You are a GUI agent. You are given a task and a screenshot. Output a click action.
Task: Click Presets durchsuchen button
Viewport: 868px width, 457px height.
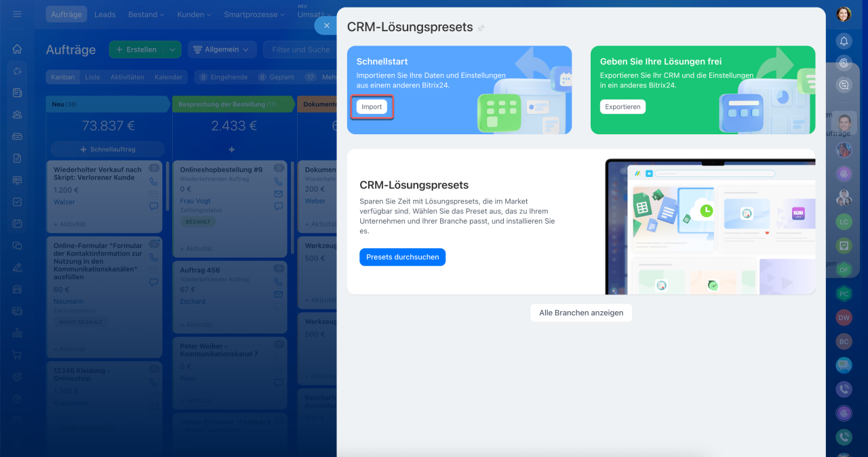402,257
